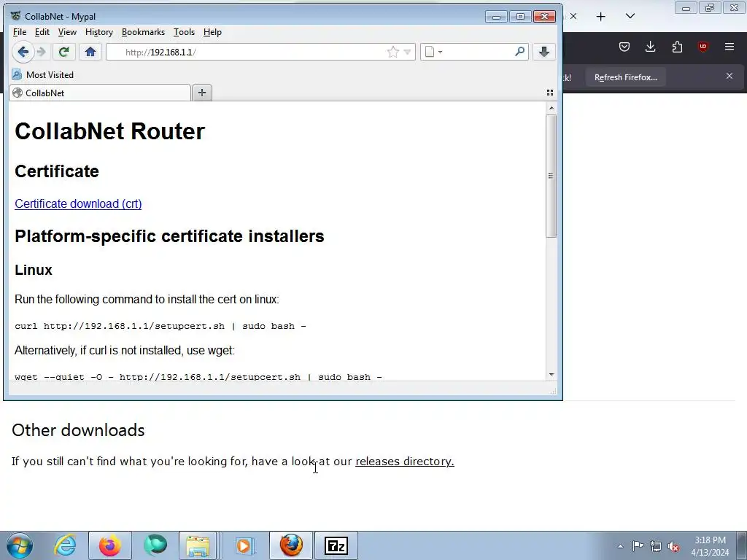
Task: Switch to Firefox in the taskbar
Action: 109,545
